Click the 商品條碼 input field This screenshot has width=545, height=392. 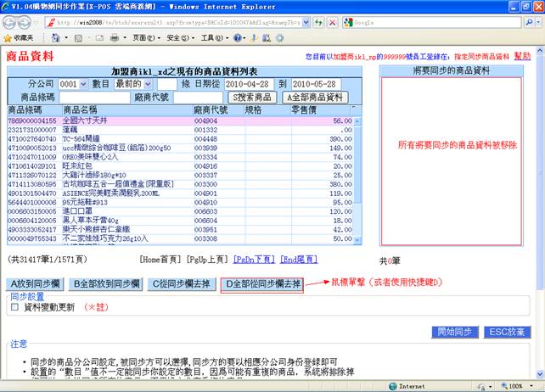(93, 98)
